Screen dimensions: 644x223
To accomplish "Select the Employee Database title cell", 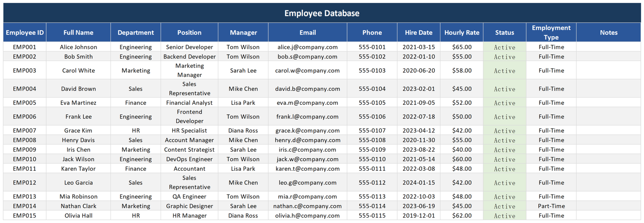I will pyautogui.click(x=322, y=13).
